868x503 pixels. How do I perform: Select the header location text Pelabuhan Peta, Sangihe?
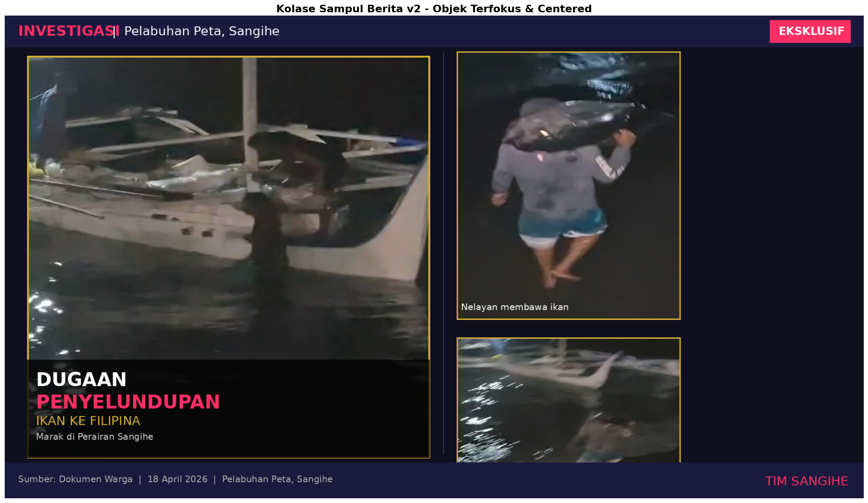[x=202, y=31]
